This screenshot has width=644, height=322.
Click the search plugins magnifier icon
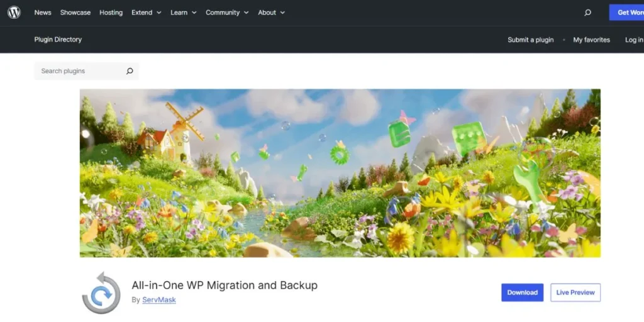click(x=130, y=71)
